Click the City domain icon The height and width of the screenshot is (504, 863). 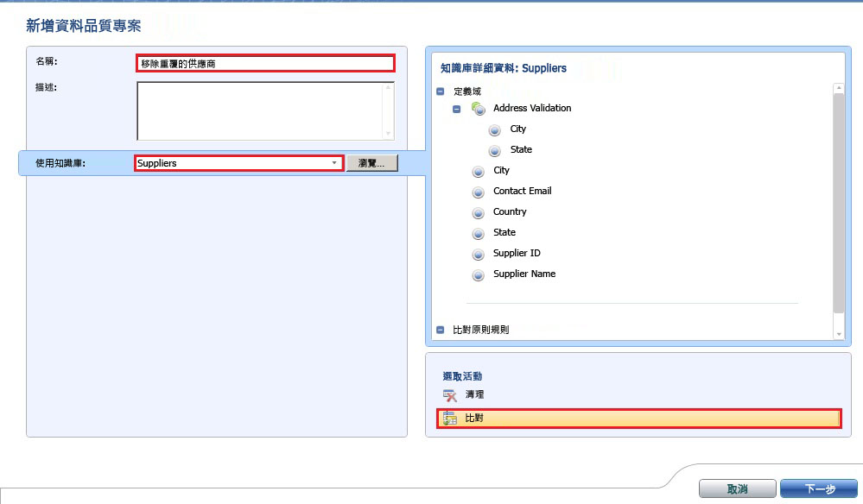point(479,170)
